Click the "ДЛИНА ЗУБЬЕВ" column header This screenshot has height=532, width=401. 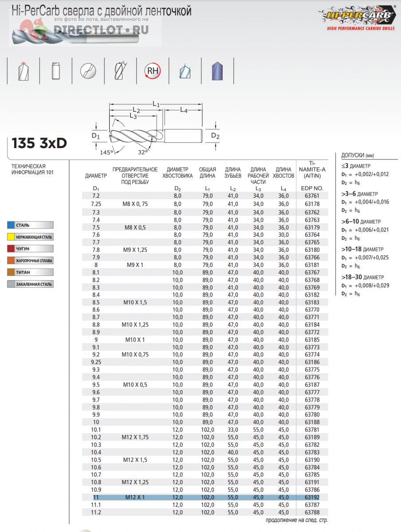pos(233,173)
